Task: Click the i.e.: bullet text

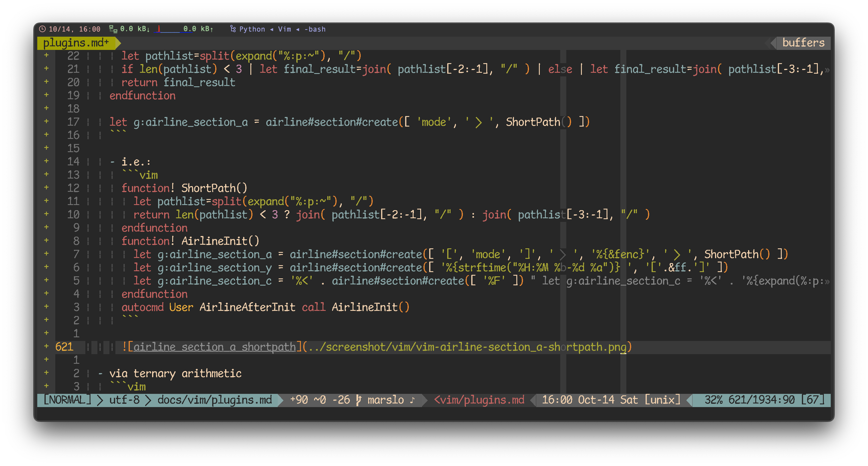Action: [136, 162]
